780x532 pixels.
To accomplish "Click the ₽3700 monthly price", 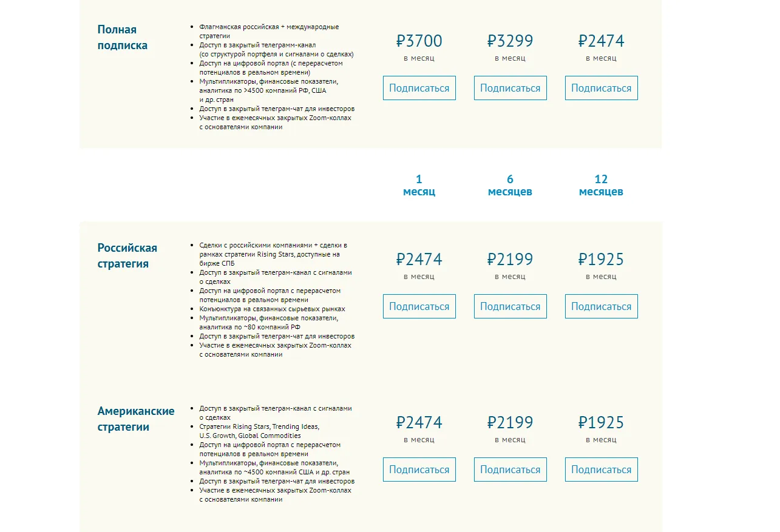I will tap(419, 41).
